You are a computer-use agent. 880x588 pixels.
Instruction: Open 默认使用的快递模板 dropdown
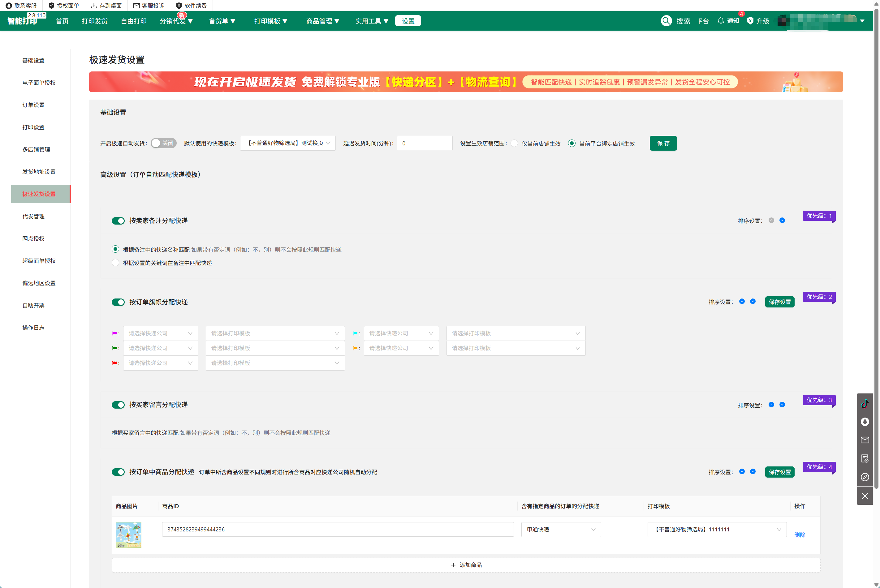(x=288, y=143)
